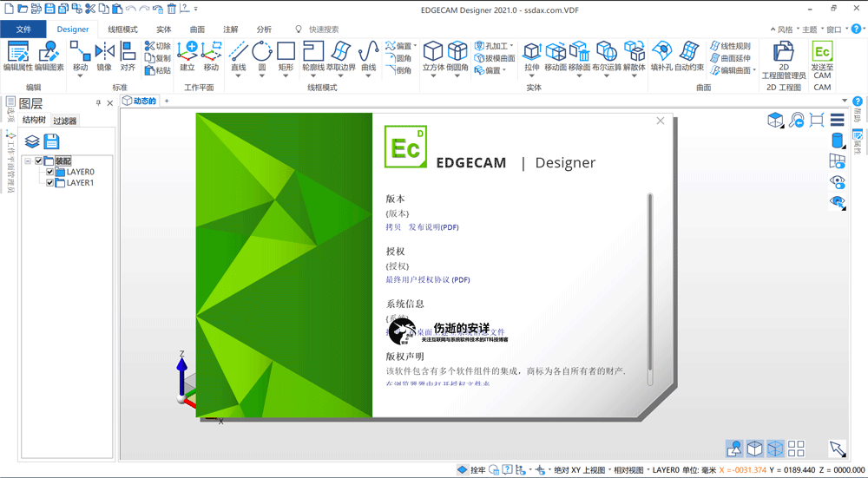Screen dimensions: 868x478
Task: Select the 移动面 move face tool
Action: [556, 56]
